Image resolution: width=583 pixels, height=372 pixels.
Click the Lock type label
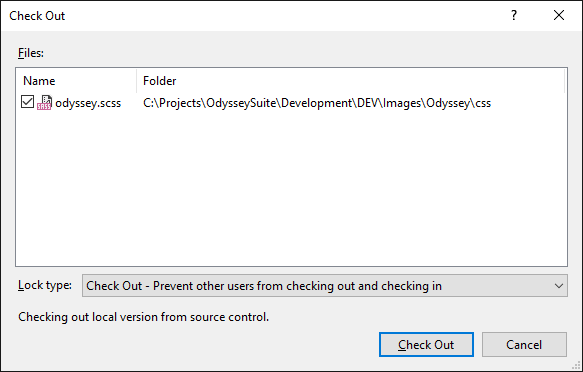45,285
